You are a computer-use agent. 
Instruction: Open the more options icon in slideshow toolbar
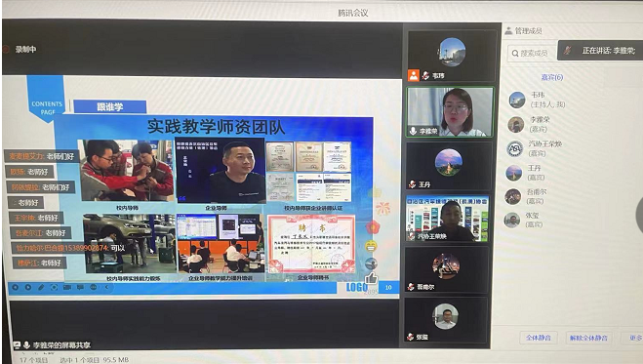(93, 287)
